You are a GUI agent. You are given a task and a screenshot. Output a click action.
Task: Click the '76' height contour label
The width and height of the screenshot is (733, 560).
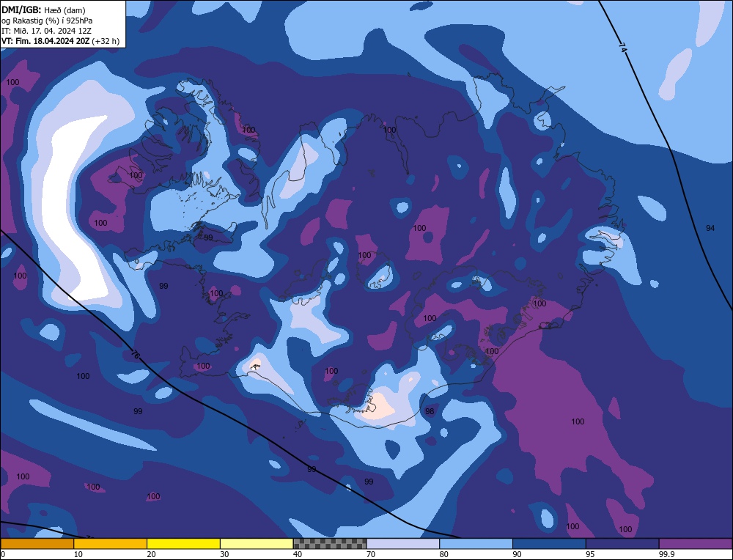click(135, 354)
